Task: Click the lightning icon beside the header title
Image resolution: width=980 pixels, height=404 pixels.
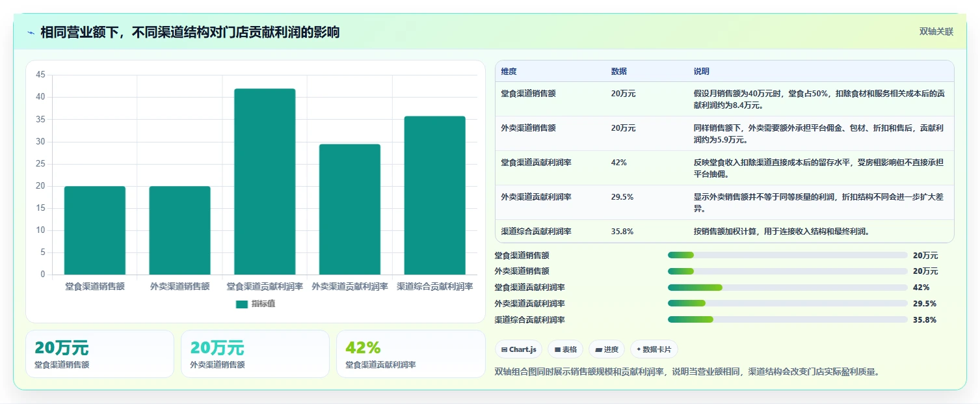Action: [x=31, y=33]
